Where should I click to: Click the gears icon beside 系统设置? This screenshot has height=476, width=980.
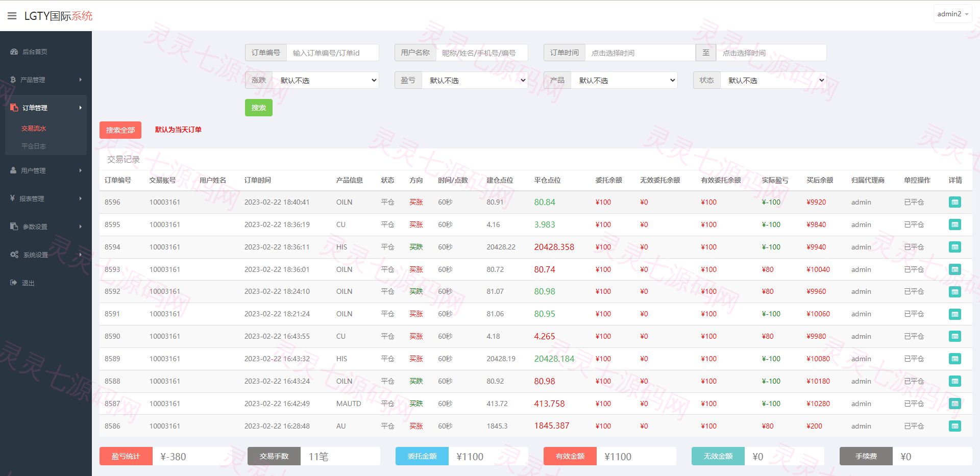pyautogui.click(x=14, y=255)
